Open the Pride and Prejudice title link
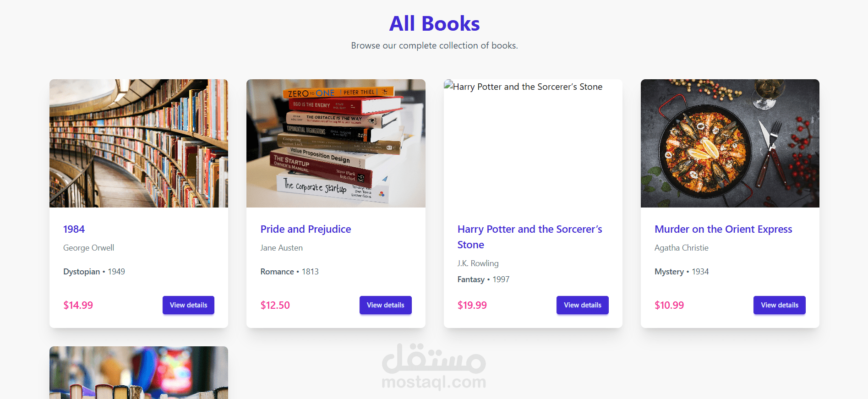 point(306,229)
